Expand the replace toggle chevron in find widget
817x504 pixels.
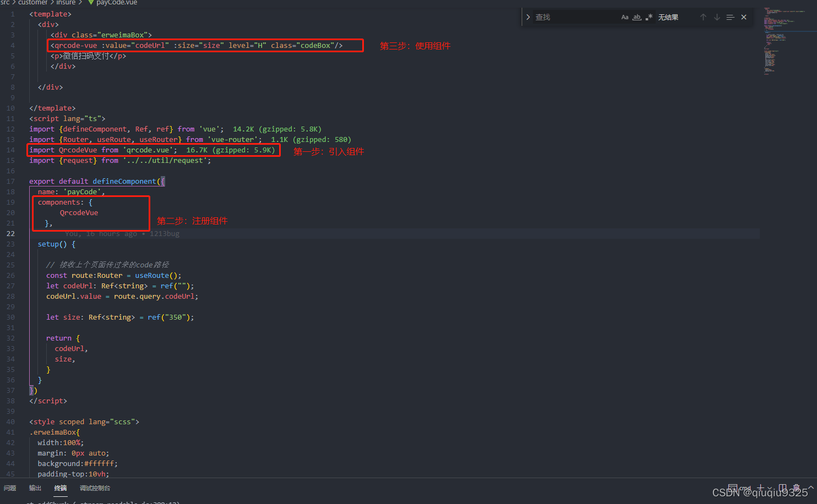coord(528,17)
